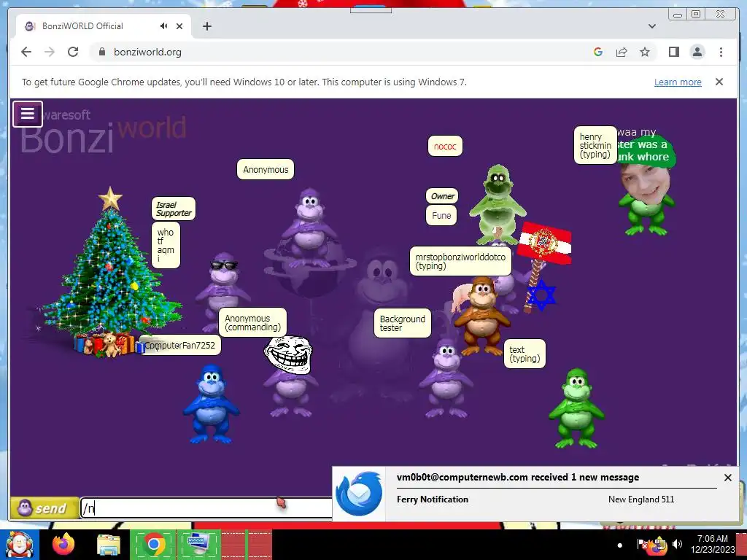Screen dimensions: 747x560
Task: View site information lock icon
Action: click(101, 52)
